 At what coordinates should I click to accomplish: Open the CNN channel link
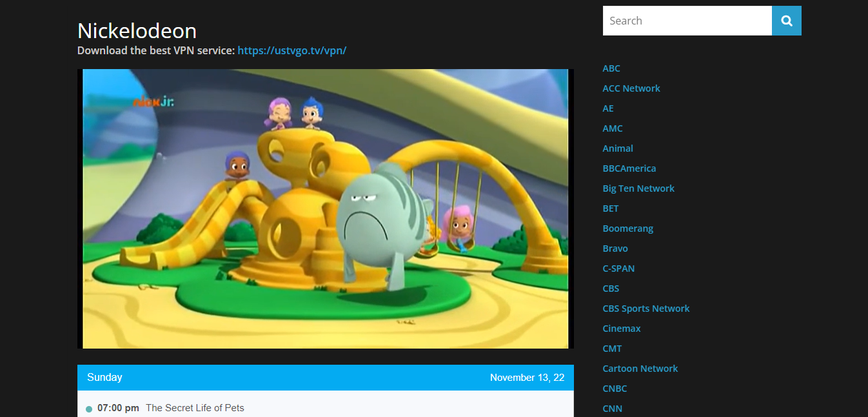613,409
